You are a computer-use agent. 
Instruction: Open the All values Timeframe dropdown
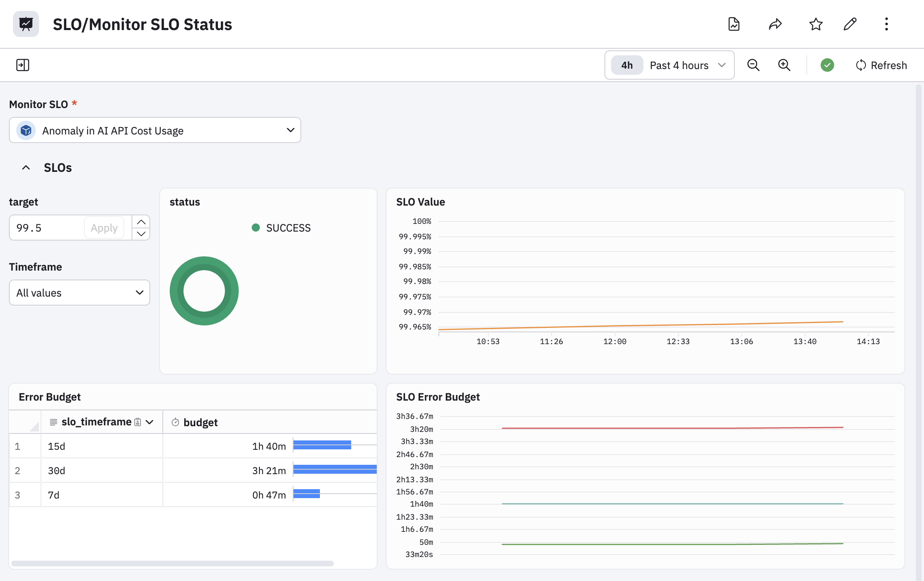[x=80, y=293]
